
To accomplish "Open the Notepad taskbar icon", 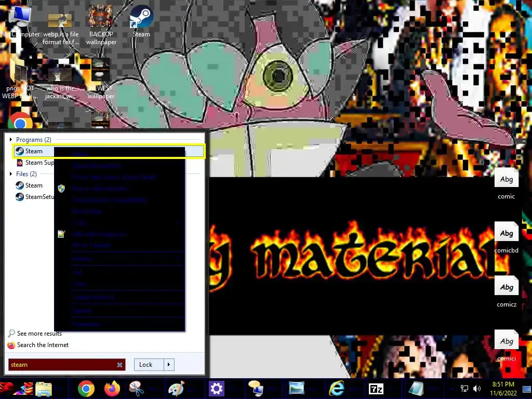I will click(x=416, y=389).
